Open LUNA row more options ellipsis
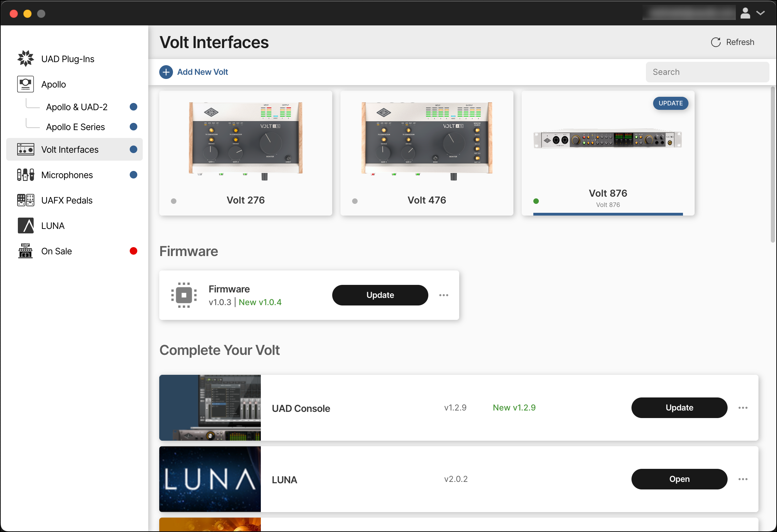 743,479
